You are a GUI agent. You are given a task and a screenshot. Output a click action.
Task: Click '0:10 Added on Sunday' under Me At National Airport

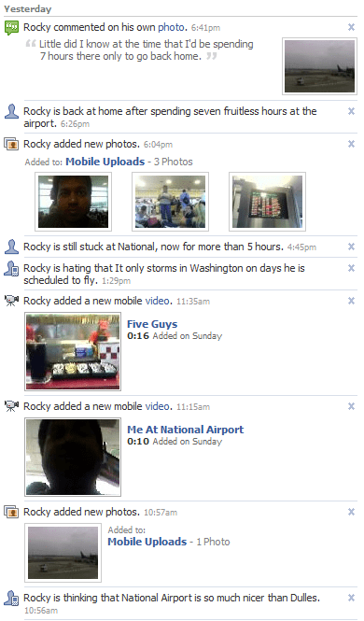tap(175, 441)
